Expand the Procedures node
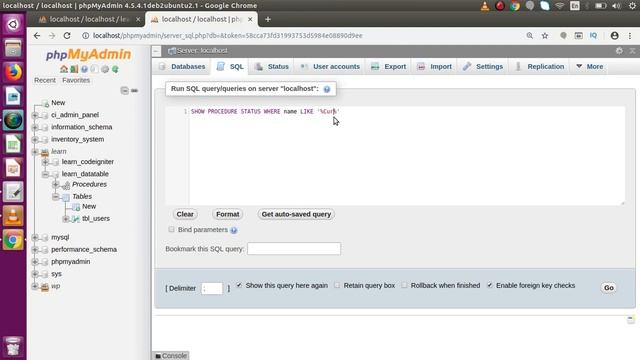 pos(56,184)
